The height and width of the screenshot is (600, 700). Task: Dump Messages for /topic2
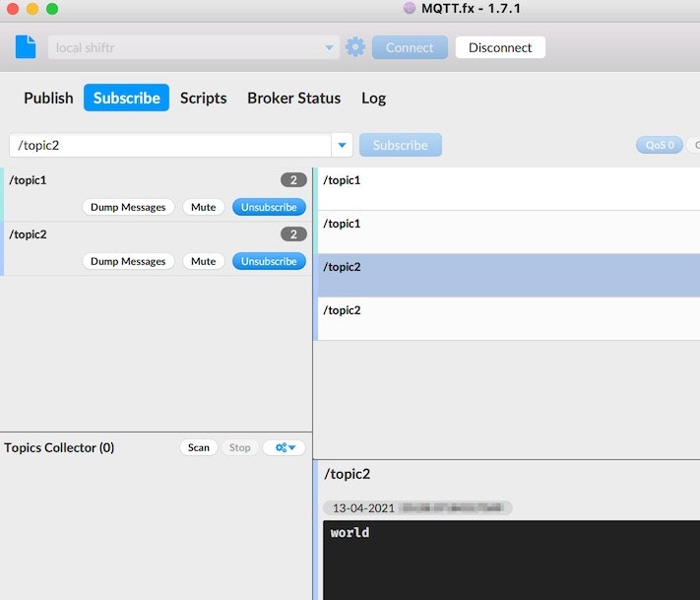point(128,261)
